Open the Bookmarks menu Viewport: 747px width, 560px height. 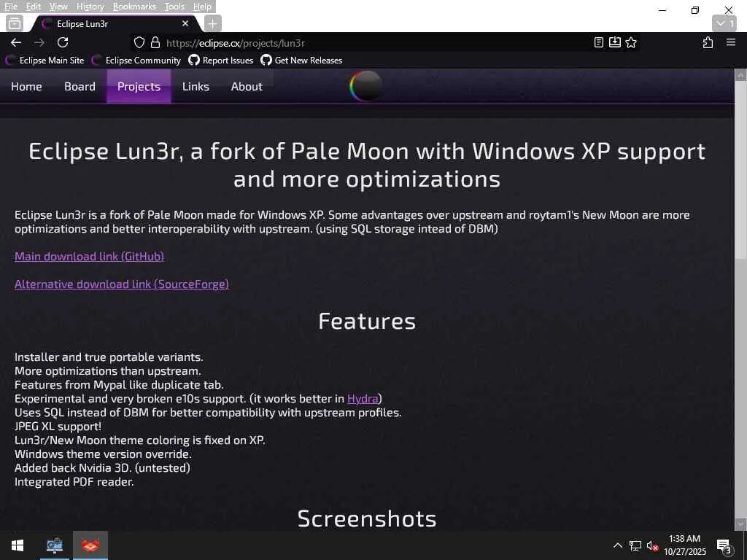(134, 7)
